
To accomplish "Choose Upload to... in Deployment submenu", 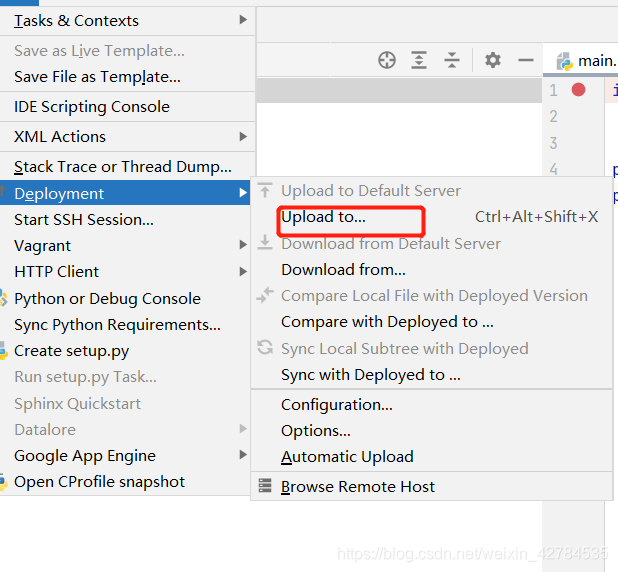I will point(432,217).
